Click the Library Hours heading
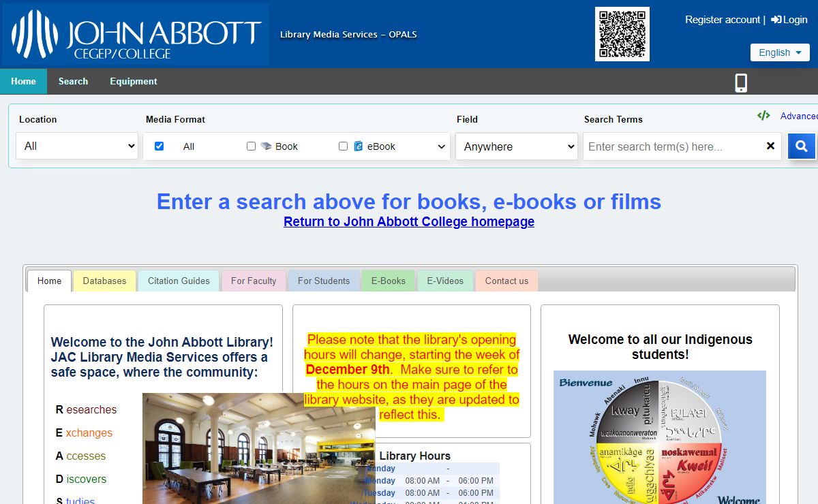 pyautogui.click(x=414, y=456)
